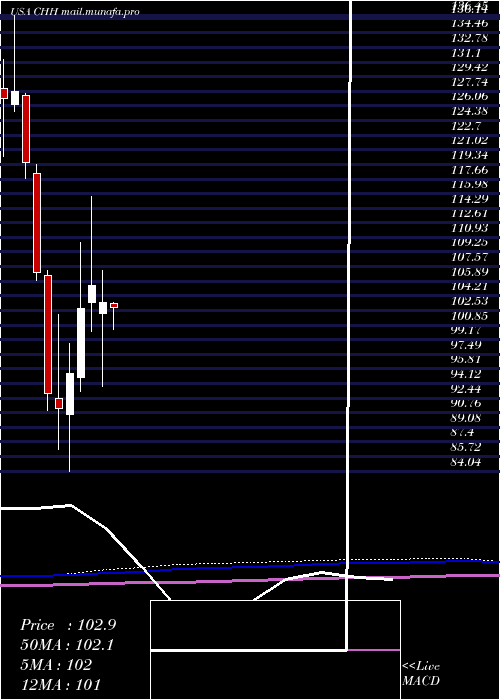Click the 94.12 price axis label
Image resolution: width=500 pixels, height=700 pixels.
(x=466, y=374)
